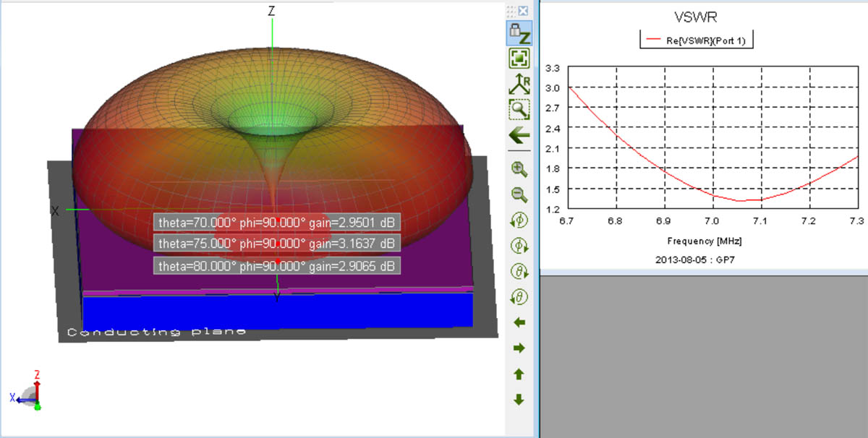Select the theta=70.000° gain label

276,222
